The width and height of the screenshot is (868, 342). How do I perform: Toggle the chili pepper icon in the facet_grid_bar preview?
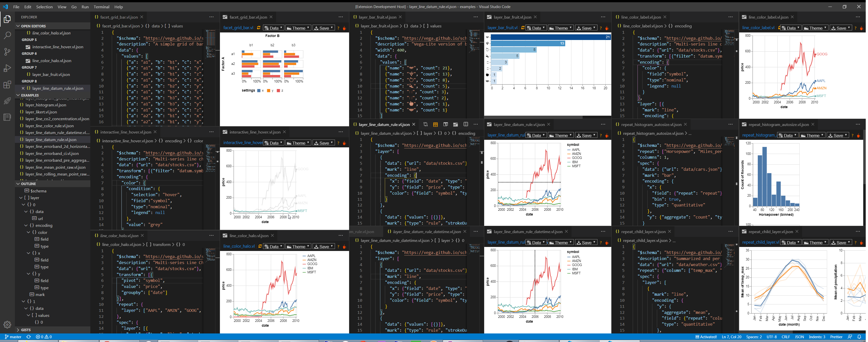(x=344, y=28)
